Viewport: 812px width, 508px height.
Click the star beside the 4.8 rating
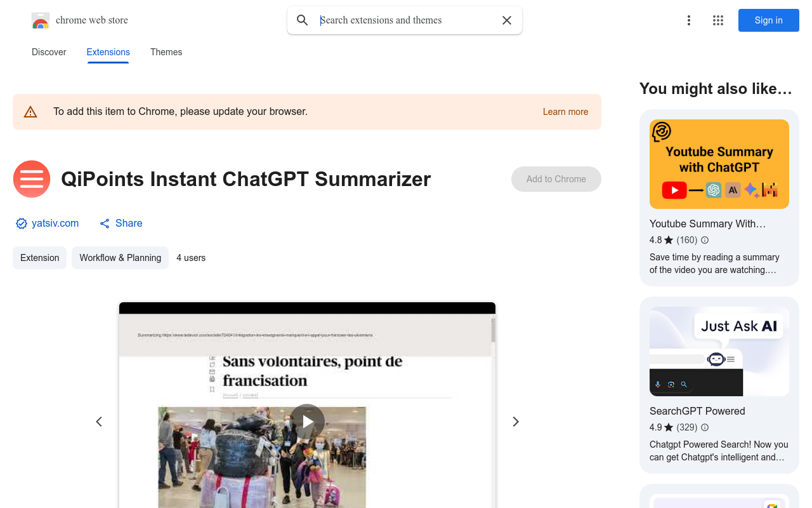[x=669, y=240]
